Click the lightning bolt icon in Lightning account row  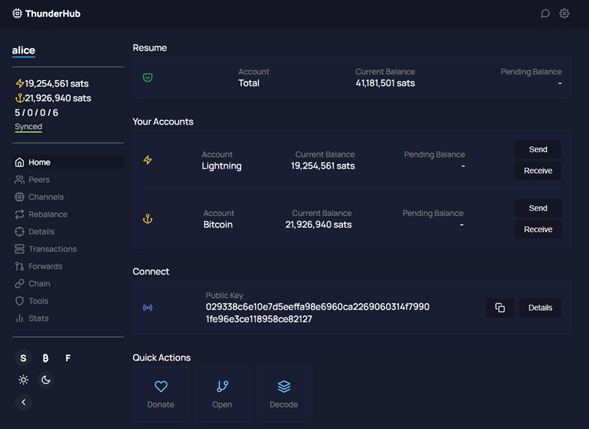point(148,160)
